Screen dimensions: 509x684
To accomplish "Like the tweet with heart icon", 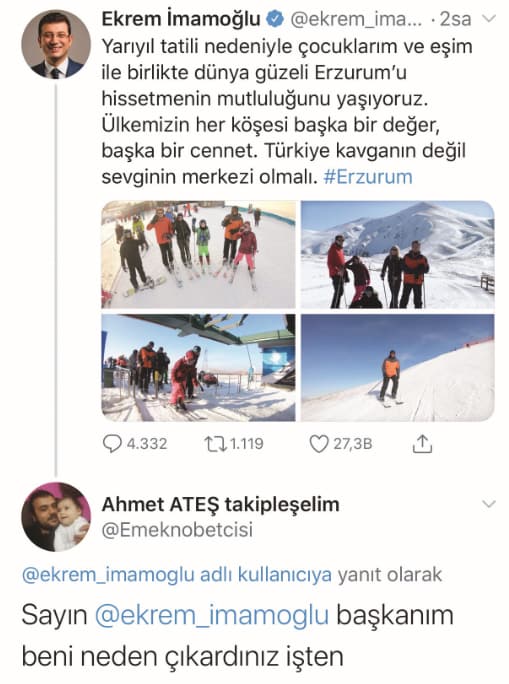I will [x=319, y=444].
